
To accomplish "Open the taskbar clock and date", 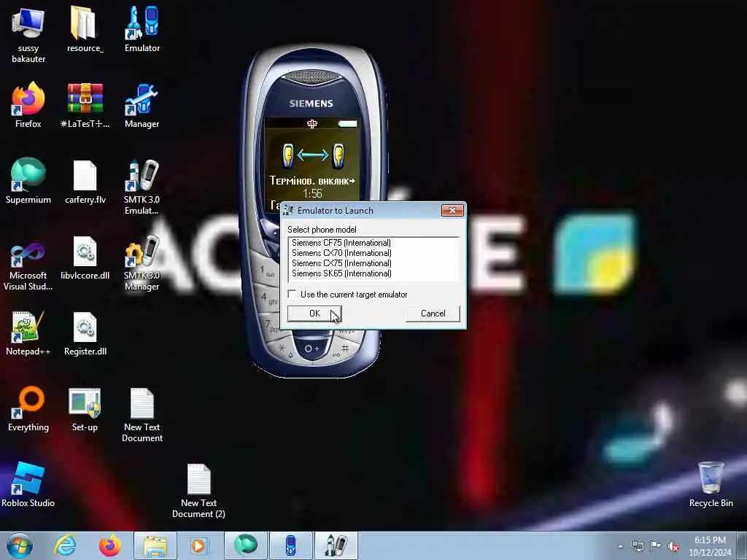I will (710, 546).
